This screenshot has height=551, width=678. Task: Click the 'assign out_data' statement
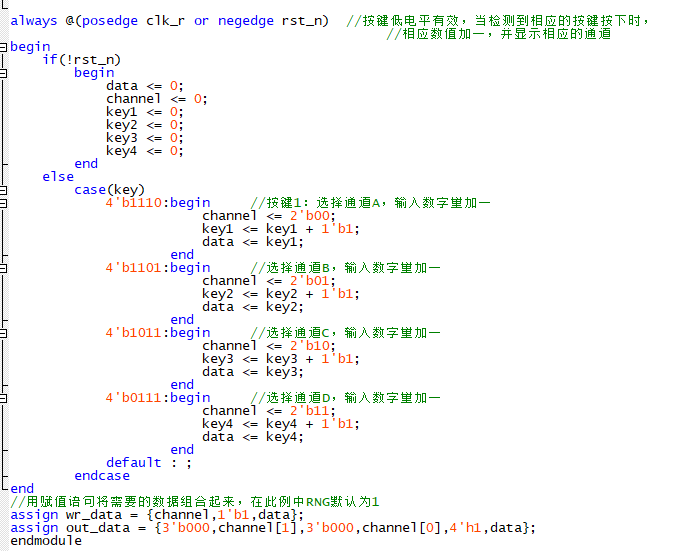coord(273,528)
